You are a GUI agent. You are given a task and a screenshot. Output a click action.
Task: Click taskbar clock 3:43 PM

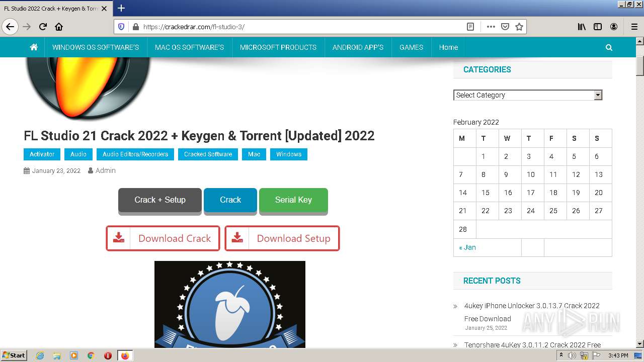click(x=618, y=355)
